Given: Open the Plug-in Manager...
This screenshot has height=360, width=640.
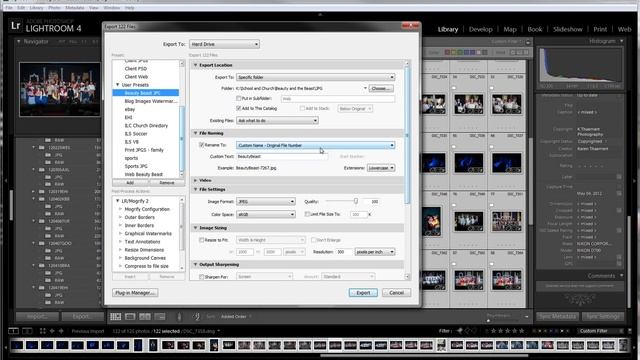Looking at the screenshot, I should tap(135, 293).
